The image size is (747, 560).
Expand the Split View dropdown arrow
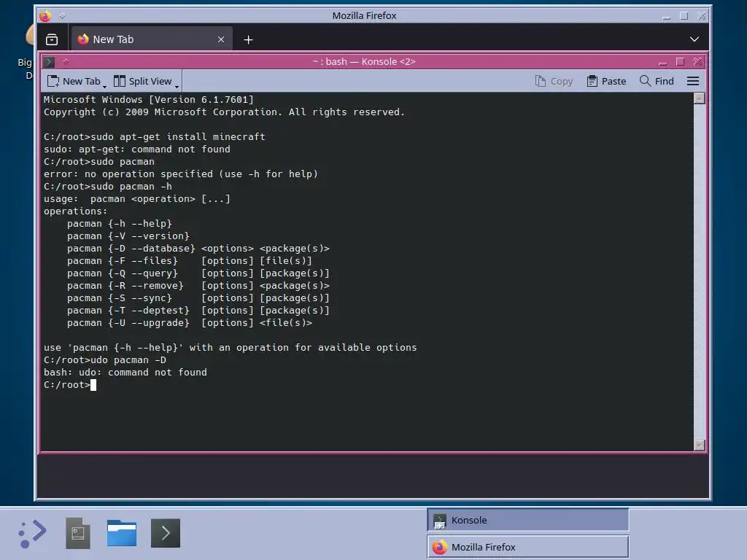click(177, 86)
